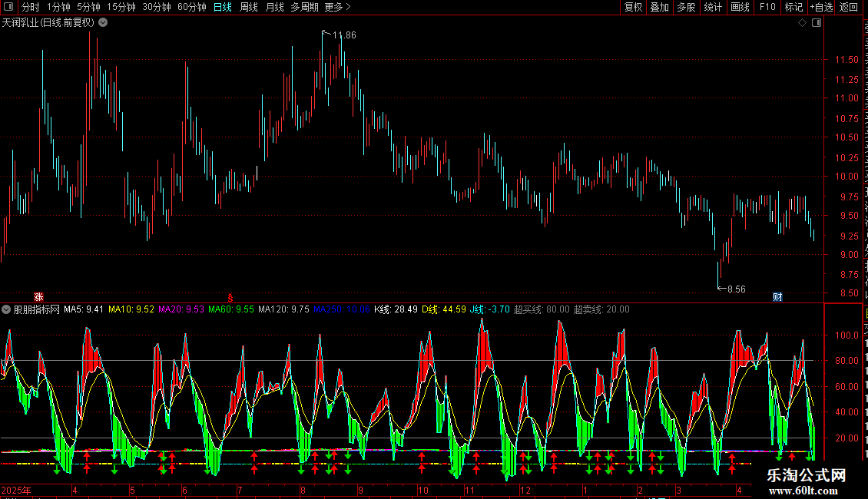Switch to 30分钟 period tab
The height and width of the screenshot is (499, 868).
pos(157,7)
